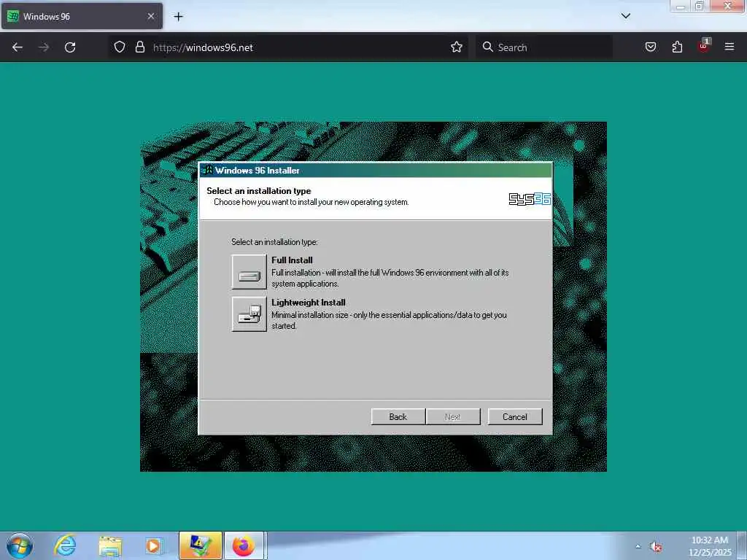Click the disabled Next button
The width and height of the screenshot is (747, 560).
tap(453, 416)
